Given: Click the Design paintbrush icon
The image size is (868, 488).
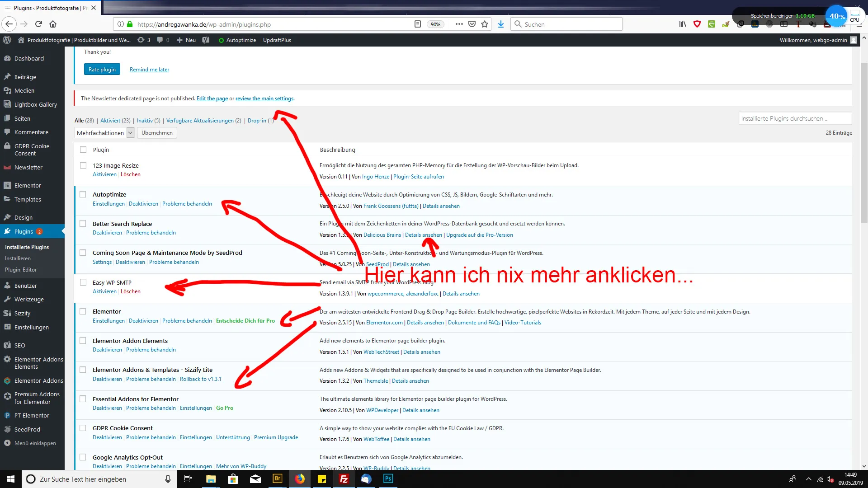Looking at the screenshot, I should pos(7,217).
